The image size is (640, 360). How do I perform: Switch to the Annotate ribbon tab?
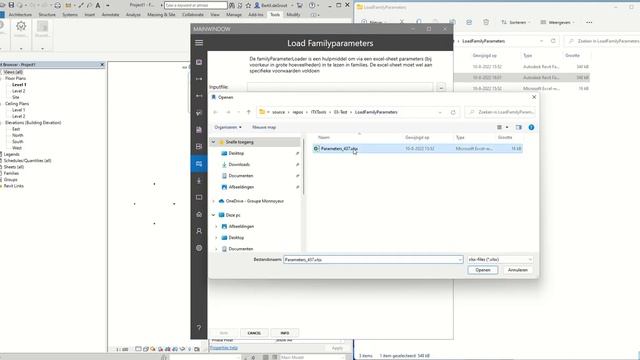point(110,14)
